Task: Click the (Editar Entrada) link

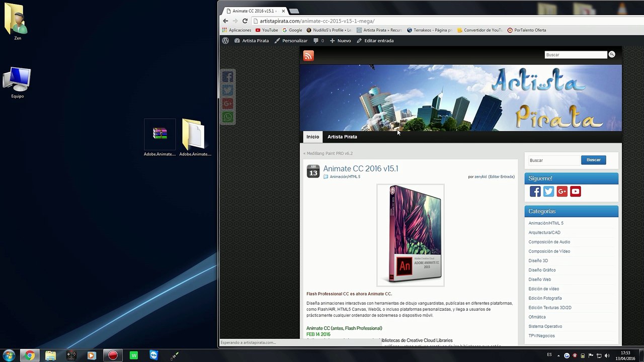Action: (502, 177)
